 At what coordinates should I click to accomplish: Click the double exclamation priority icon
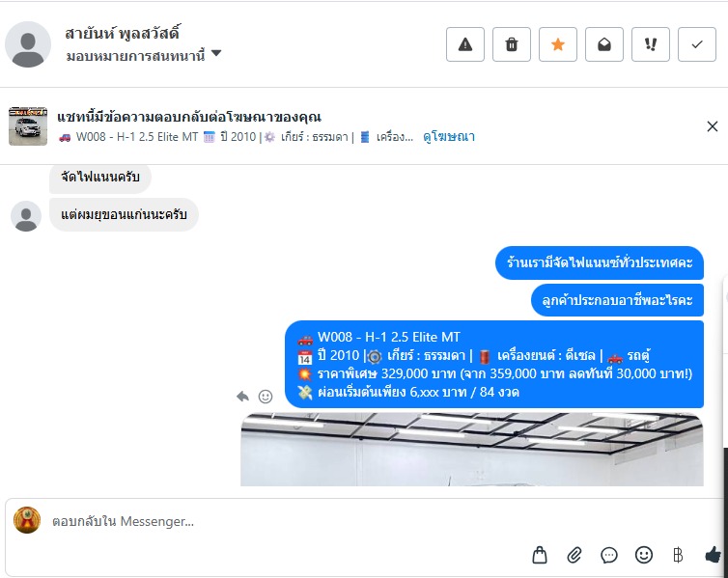point(651,44)
